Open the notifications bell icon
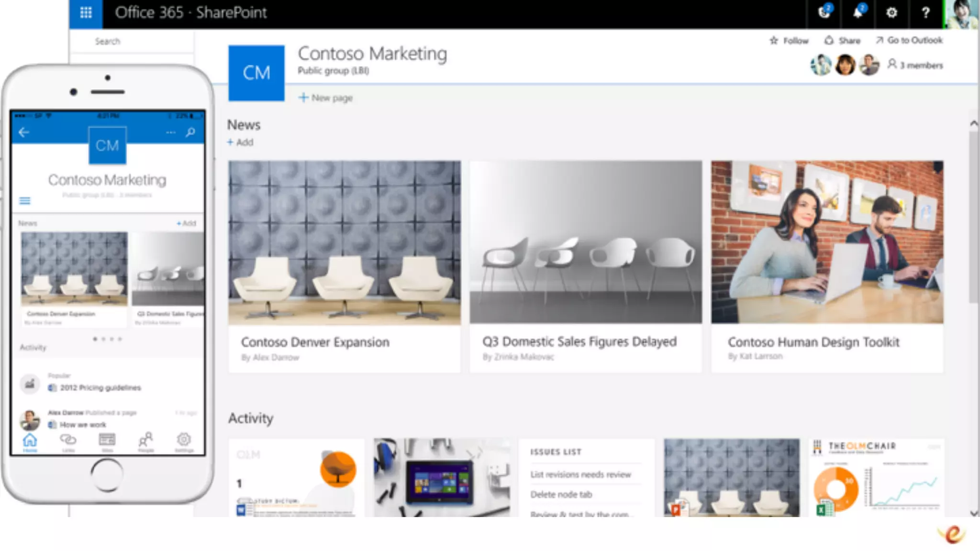The height and width of the screenshot is (551, 980). pyautogui.click(x=858, y=13)
